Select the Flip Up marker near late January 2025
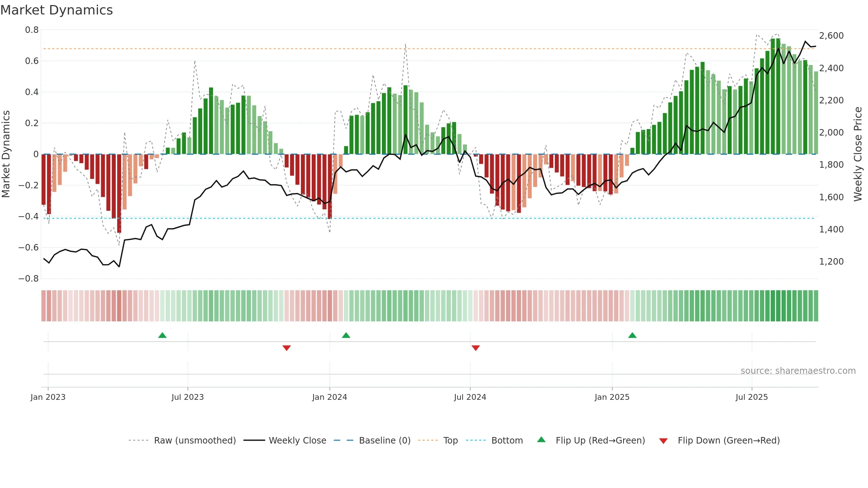Viewport: 868px width, 488px height. click(632, 335)
